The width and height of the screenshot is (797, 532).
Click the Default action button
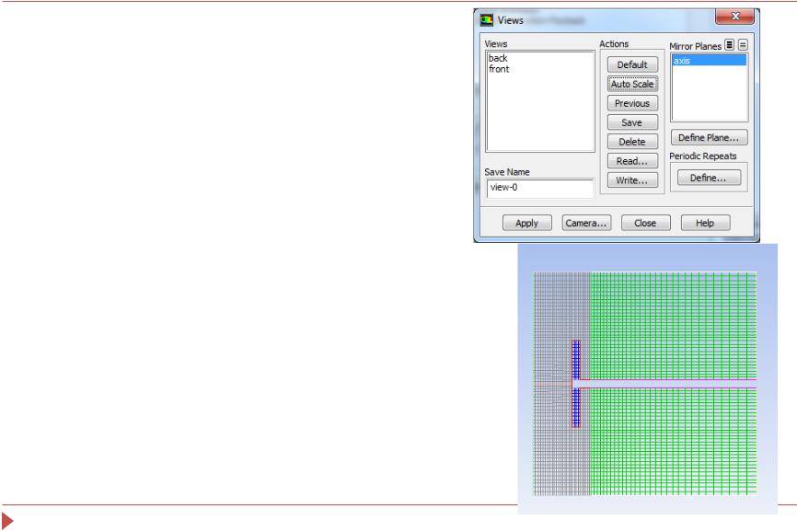click(632, 64)
